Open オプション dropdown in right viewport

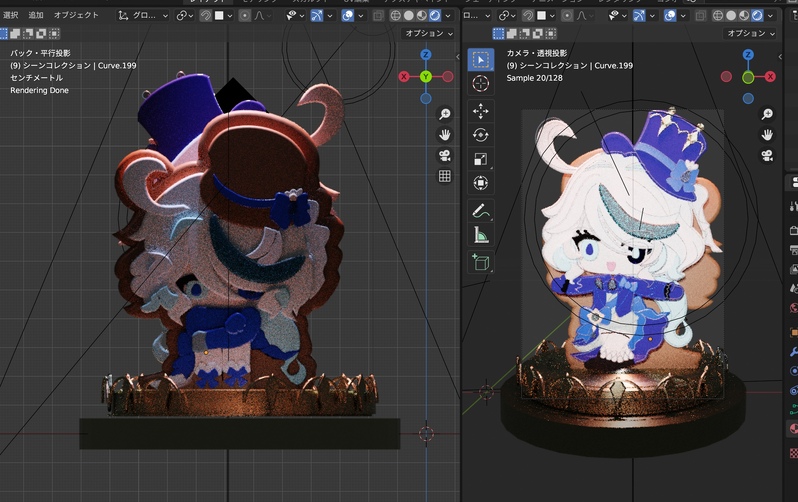pyautogui.click(x=750, y=34)
